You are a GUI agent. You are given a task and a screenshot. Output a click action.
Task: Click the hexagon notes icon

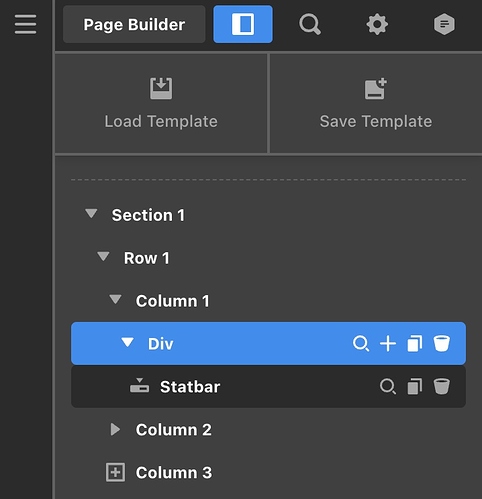(444, 24)
